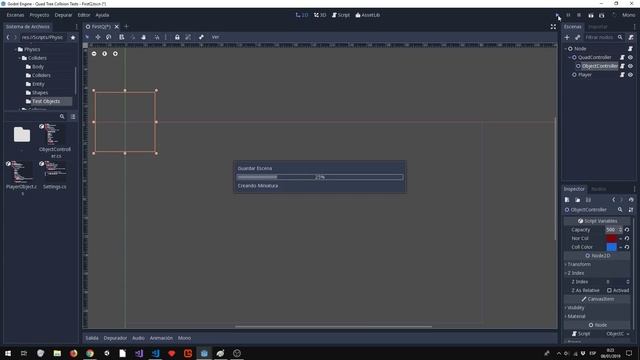Enable Z As Relative checkbox
The height and width of the screenshot is (360, 640).
coord(609,290)
